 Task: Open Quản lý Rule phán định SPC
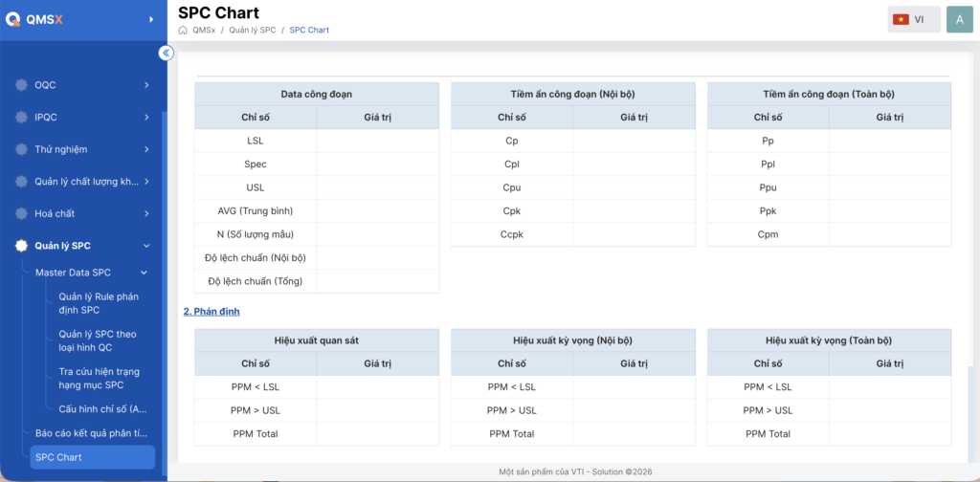tap(99, 303)
